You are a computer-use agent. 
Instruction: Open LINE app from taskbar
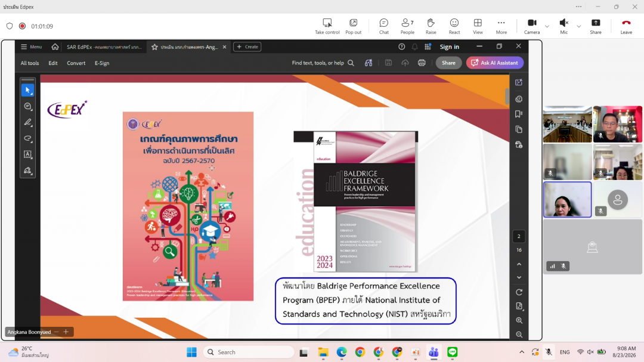coord(452,352)
